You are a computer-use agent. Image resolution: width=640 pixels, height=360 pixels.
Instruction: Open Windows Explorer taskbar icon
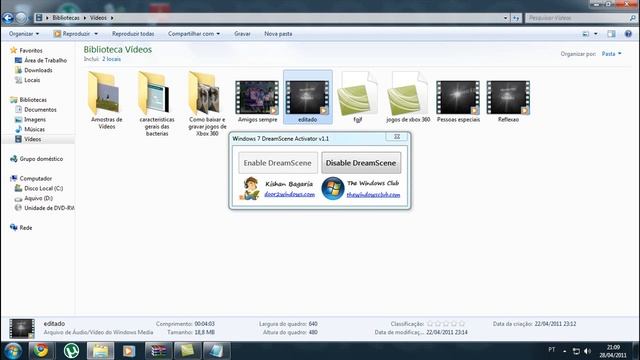100,351
